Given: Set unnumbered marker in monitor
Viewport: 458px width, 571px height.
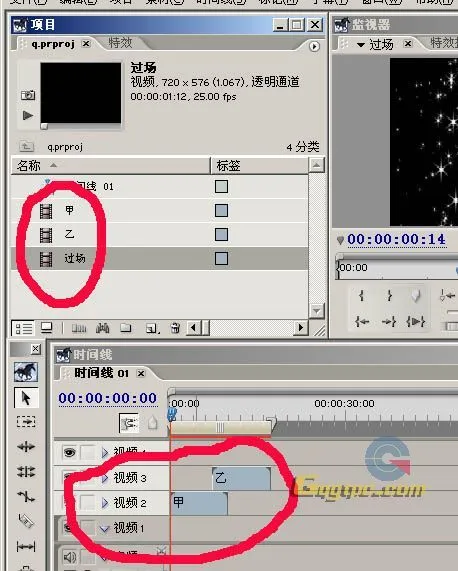Looking at the screenshot, I should [416, 295].
